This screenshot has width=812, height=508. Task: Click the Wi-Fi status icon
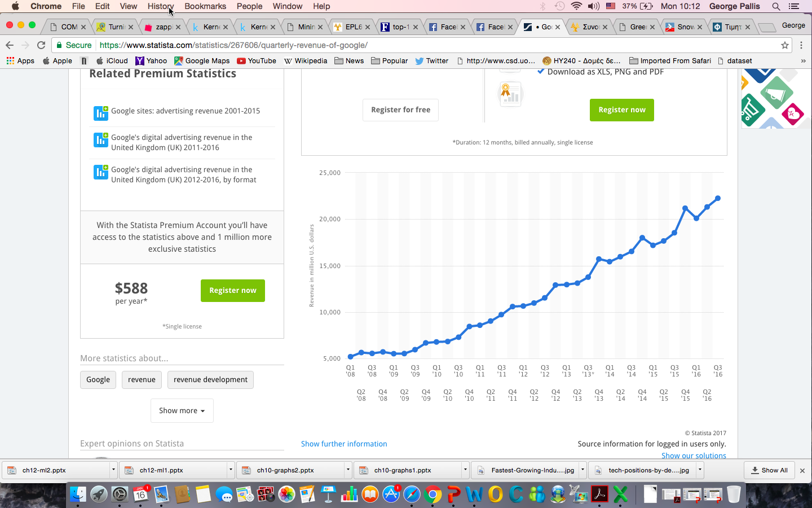click(x=576, y=6)
